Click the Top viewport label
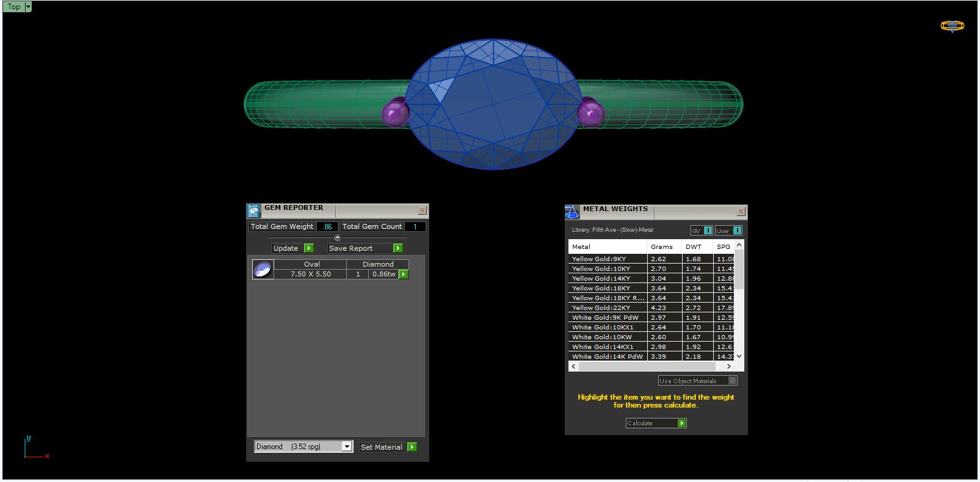Screen dimensions: 980x482 click(13, 7)
